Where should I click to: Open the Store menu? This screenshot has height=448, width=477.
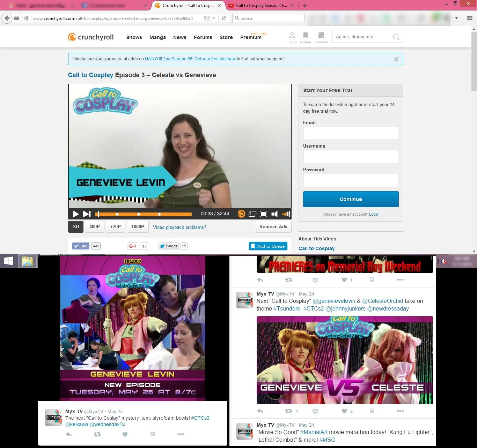click(x=226, y=37)
